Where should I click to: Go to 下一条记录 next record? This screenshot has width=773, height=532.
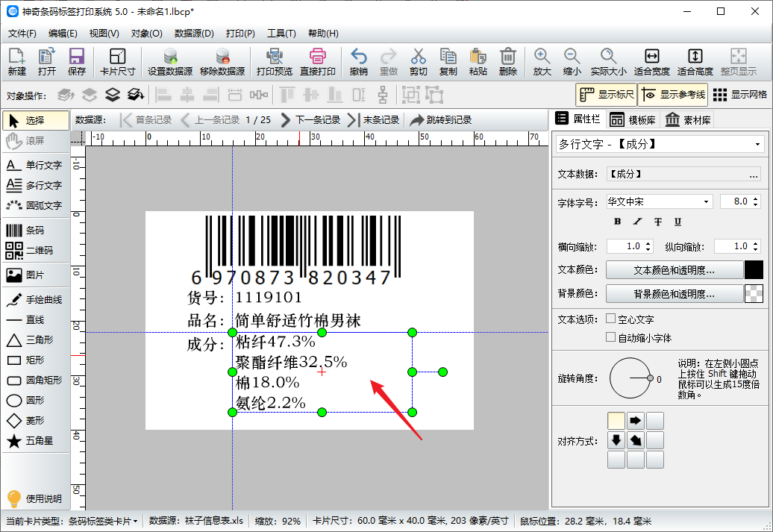310,120
